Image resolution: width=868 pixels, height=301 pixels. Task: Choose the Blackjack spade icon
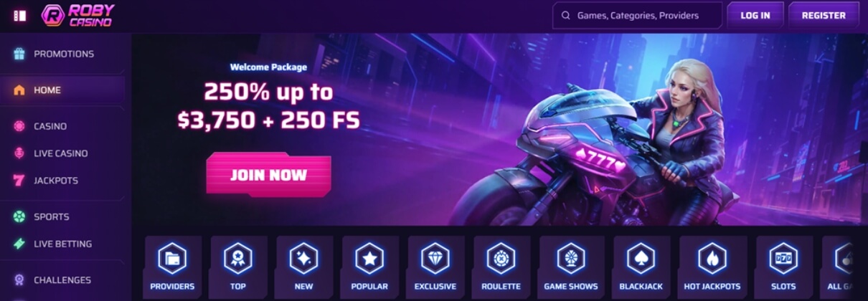click(x=641, y=259)
